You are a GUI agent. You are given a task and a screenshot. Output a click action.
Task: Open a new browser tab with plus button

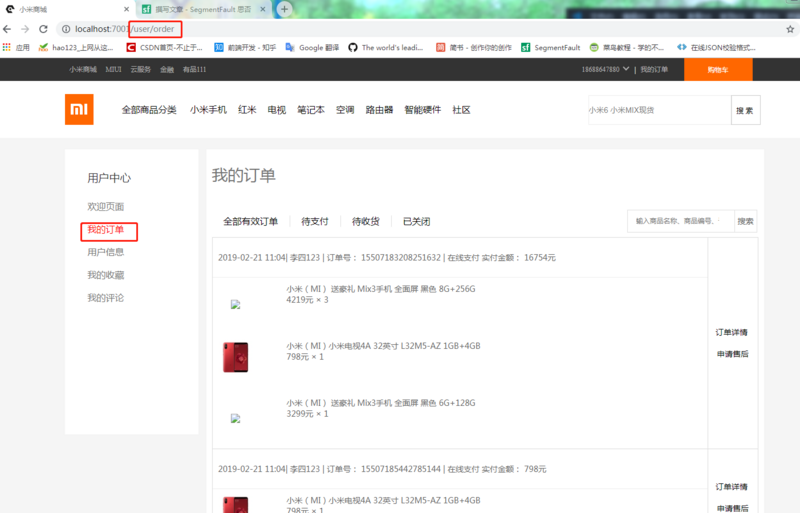284,9
